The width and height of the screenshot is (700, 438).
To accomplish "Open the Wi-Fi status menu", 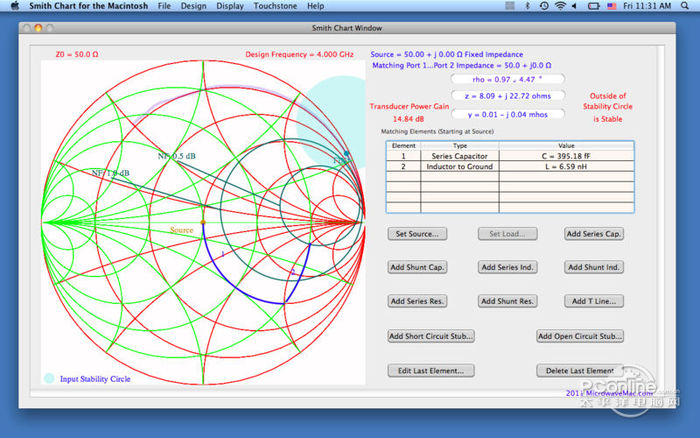I will pyautogui.click(x=559, y=6).
